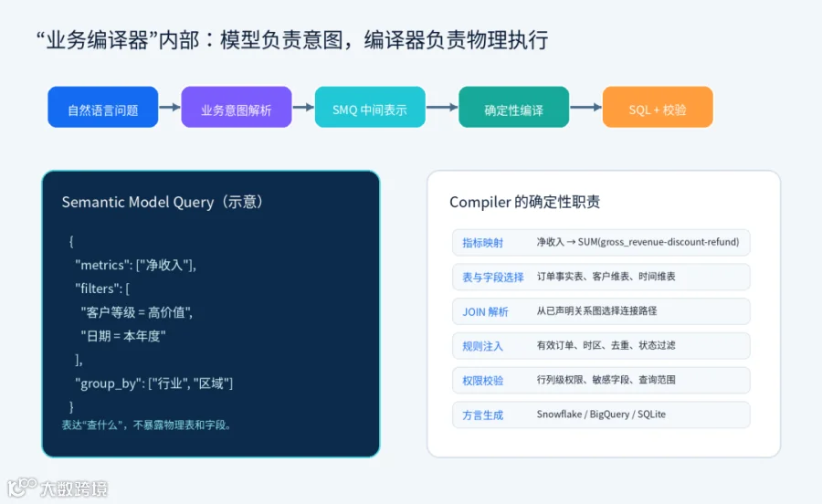Click Snowflake / BigQuery / SQLite text

601,415
